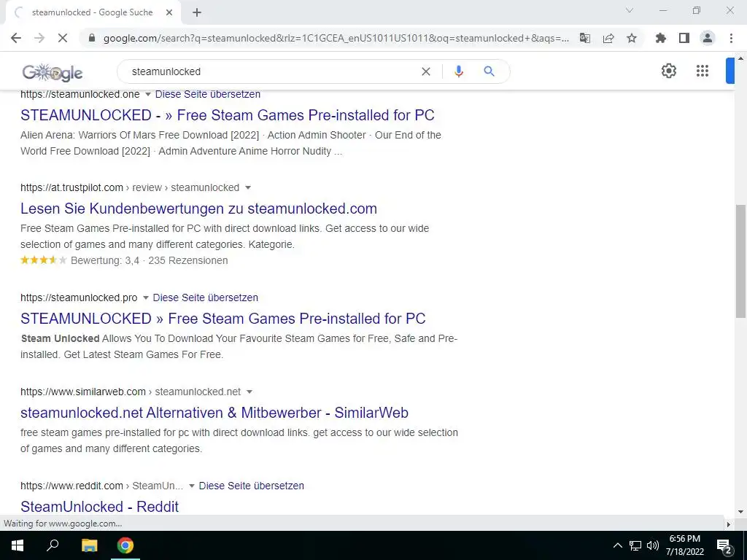The height and width of the screenshot is (560, 747).
Task: View site information lock icon
Action: pyautogui.click(x=92, y=38)
